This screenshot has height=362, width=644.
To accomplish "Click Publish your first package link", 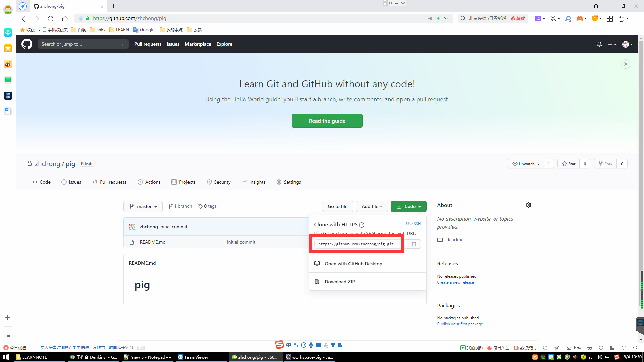I will click(x=460, y=324).
